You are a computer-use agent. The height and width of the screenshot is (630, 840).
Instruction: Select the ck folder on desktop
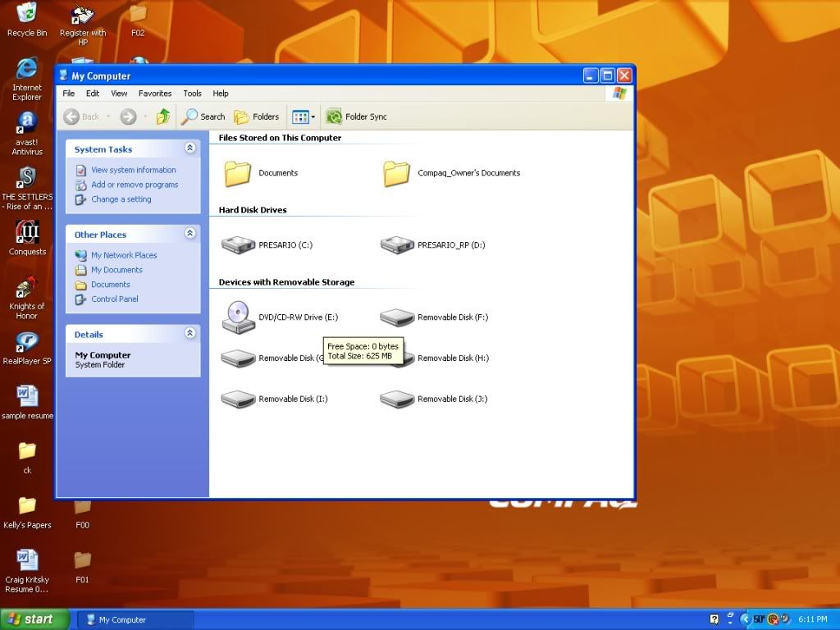[x=27, y=458]
